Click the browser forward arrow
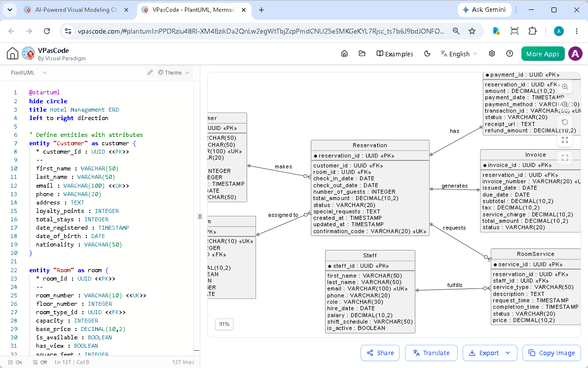The image size is (588, 368). point(29,31)
